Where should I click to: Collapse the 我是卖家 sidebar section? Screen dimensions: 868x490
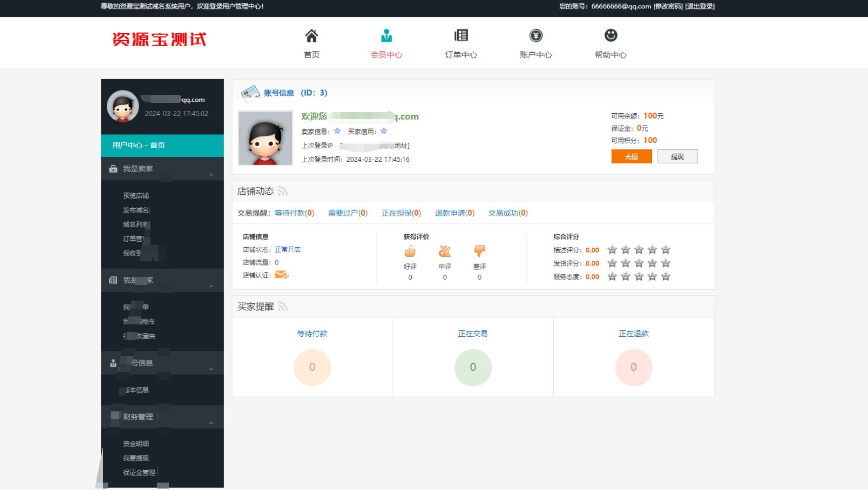(211, 174)
